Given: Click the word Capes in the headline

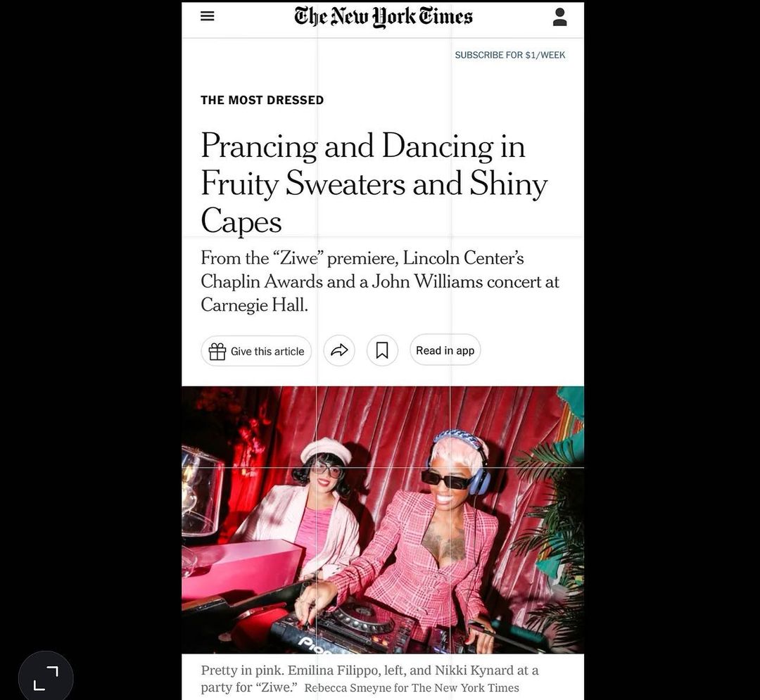Looking at the screenshot, I should click(x=241, y=221).
